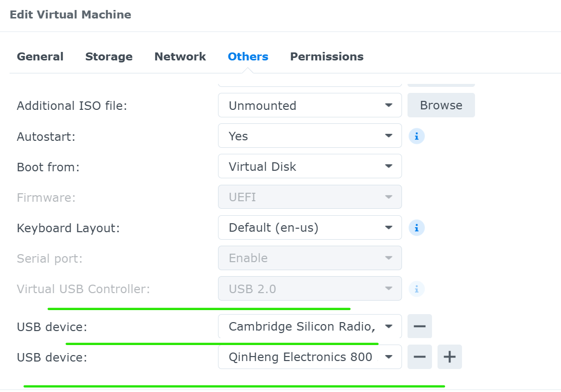
Task: Click the Serial port Enable field
Action: pos(310,258)
